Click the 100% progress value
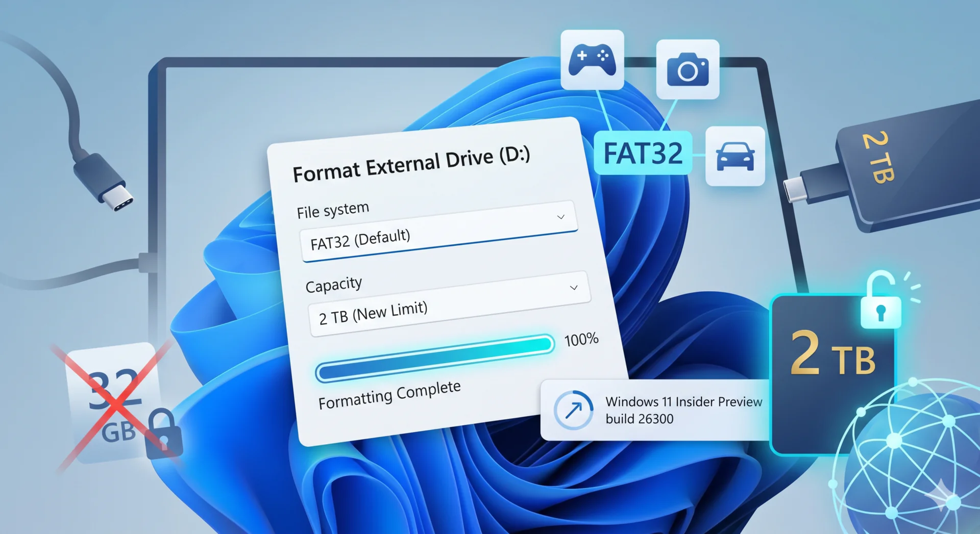This screenshot has height=534, width=980. click(x=581, y=339)
